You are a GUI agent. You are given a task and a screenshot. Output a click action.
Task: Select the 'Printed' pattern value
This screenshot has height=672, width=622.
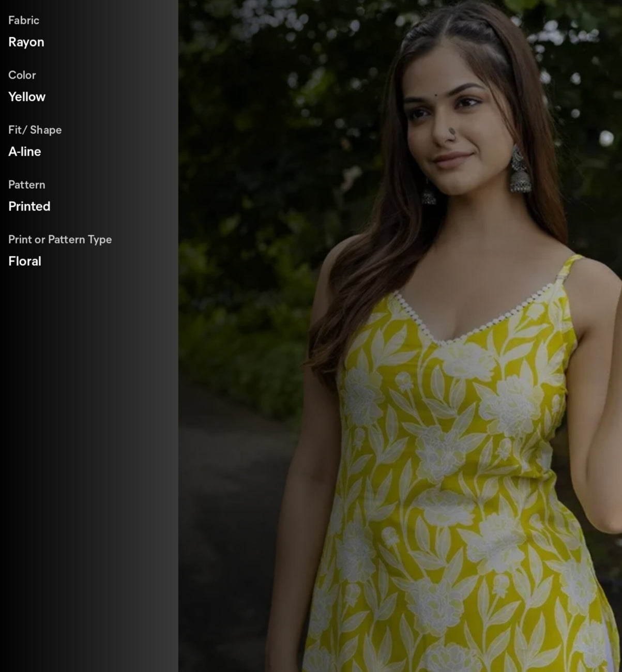[29, 206]
